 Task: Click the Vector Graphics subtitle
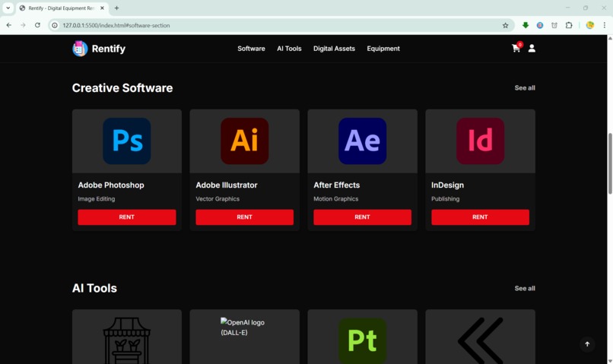click(x=218, y=199)
